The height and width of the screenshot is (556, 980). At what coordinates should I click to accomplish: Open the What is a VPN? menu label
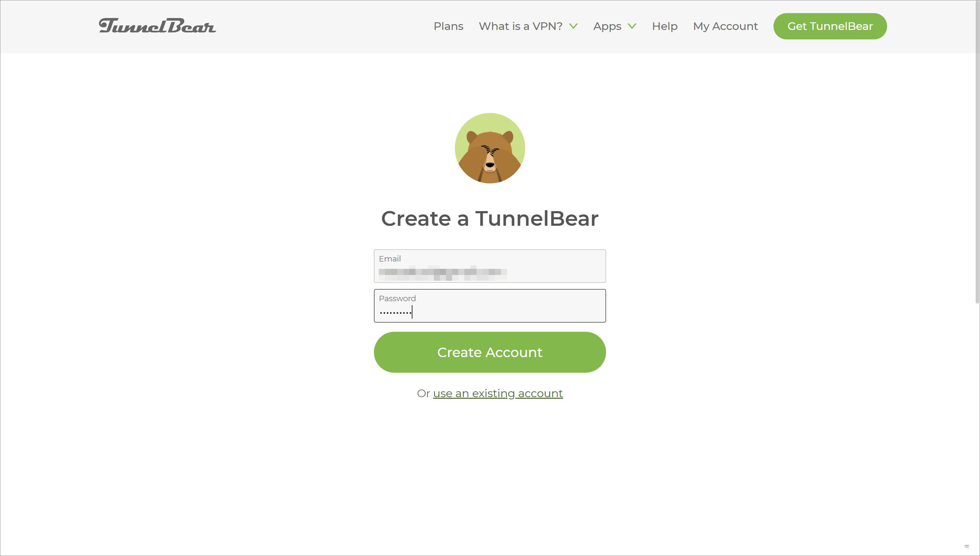(x=520, y=26)
